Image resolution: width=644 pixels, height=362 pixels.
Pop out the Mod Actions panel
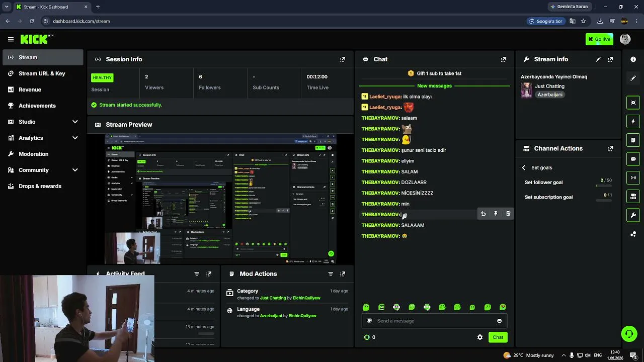pyautogui.click(x=343, y=274)
